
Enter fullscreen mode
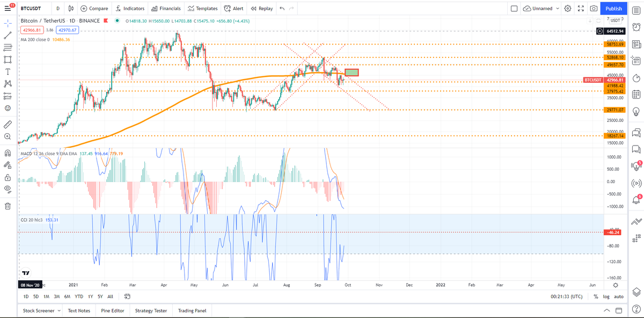click(x=581, y=9)
